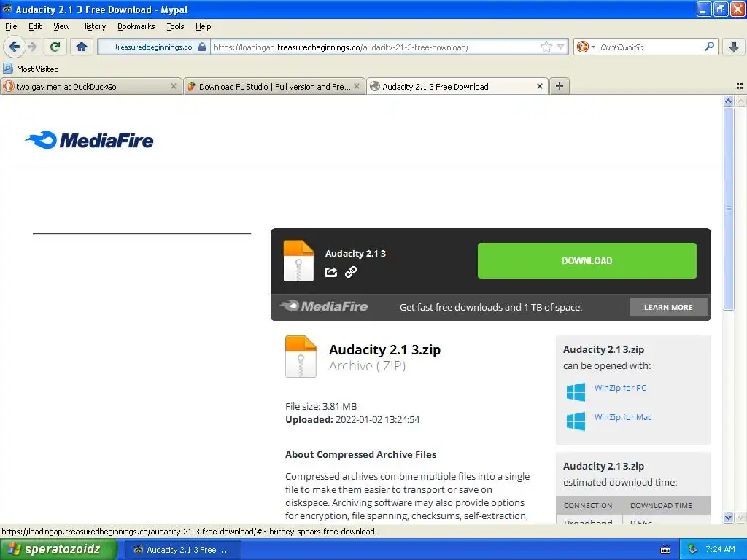Viewport: 747px width, 560px height.
Task: Click the copy link chain icon
Action: (x=351, y=272)
